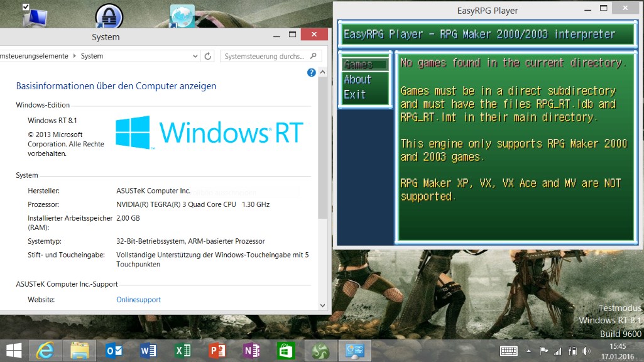644x362 pixels.
Task: Open OneNote from the taskbar
Action: pyautogui.click(x=251, y=351)
